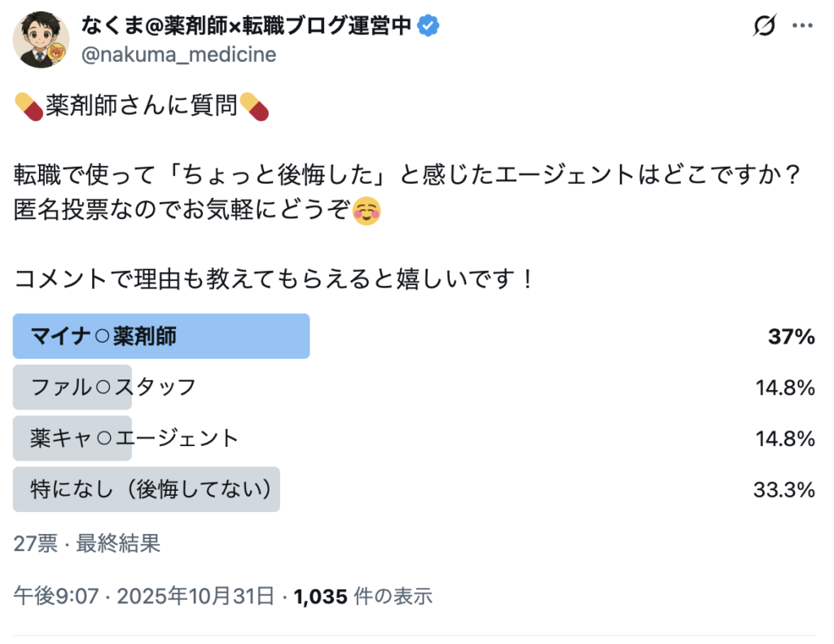Click the 33.3% poll result value
The image size is (834, 644).
click(x=784, y=490)
